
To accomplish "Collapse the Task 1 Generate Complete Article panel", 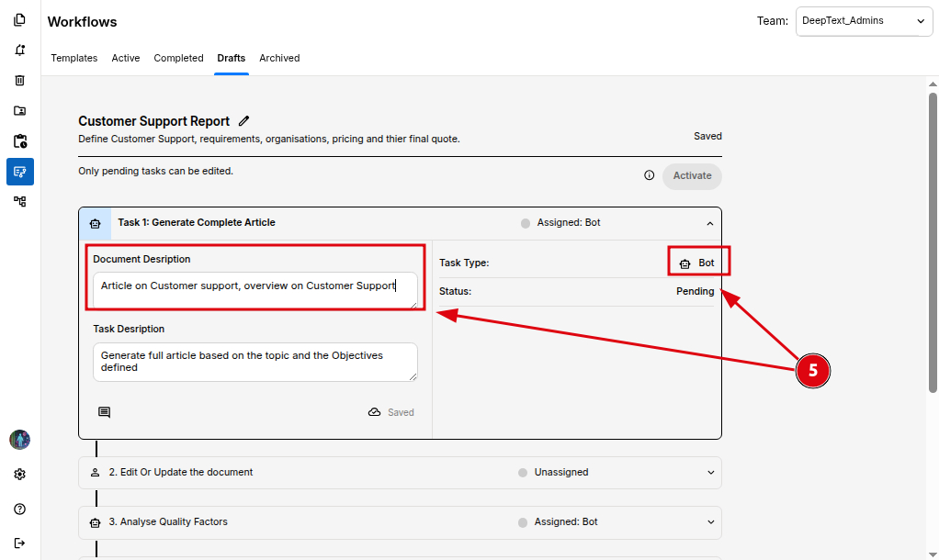I will pos(709,223).
